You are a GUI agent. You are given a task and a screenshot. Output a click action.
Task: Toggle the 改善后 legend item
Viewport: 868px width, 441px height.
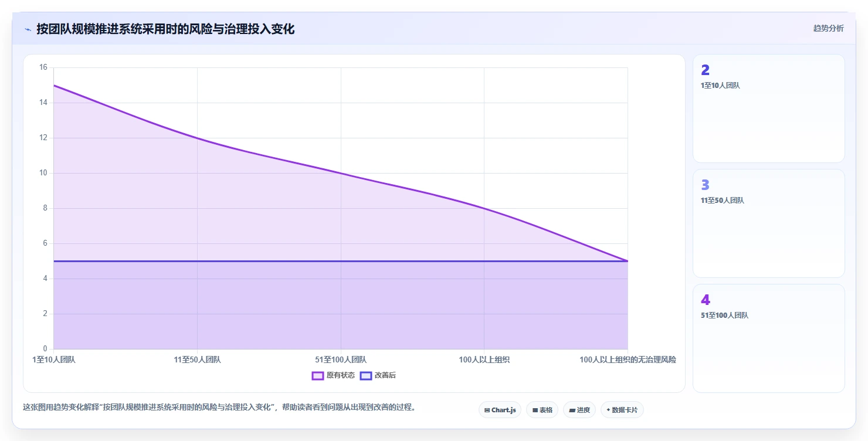(x=378, y=375)
